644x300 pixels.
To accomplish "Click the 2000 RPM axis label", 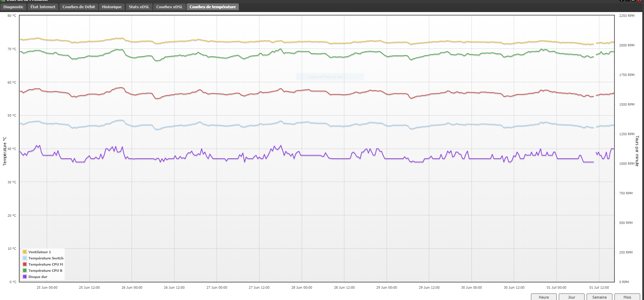I will (627, 45).
